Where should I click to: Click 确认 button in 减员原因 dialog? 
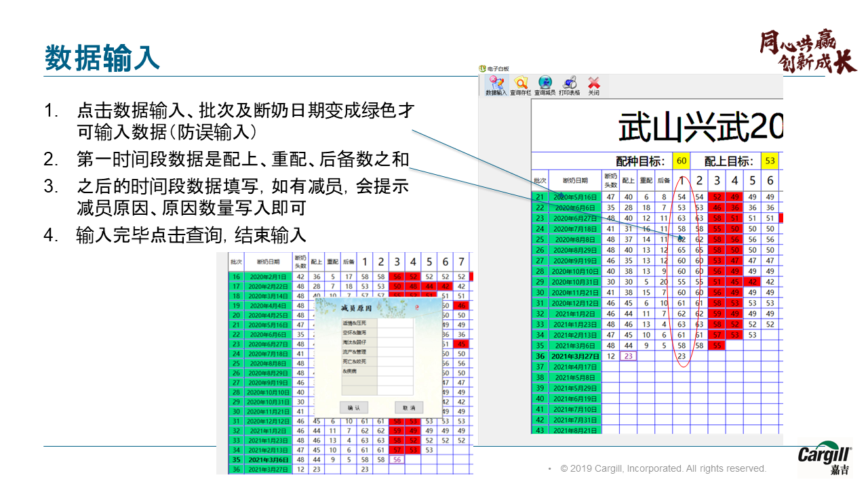point(354,407)
